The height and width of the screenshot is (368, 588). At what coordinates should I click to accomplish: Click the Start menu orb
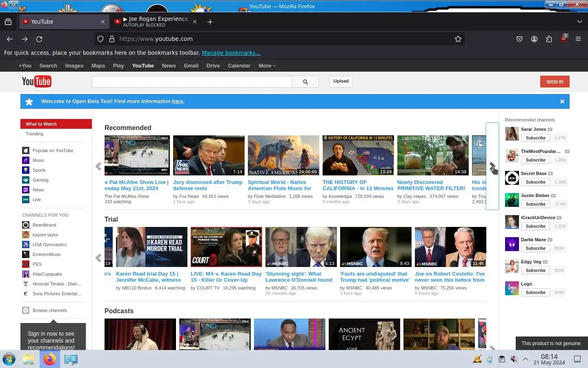[x=9, y=359]
